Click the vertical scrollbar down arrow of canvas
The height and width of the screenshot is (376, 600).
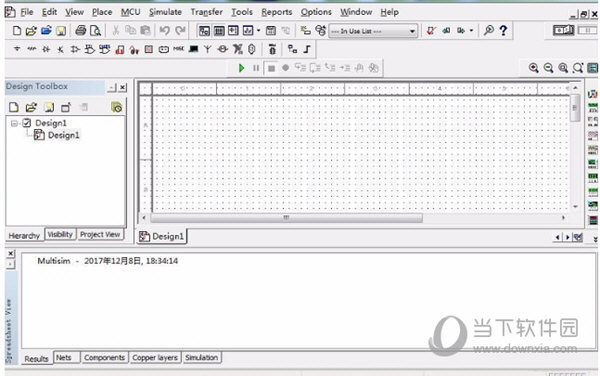click(575, 207)
